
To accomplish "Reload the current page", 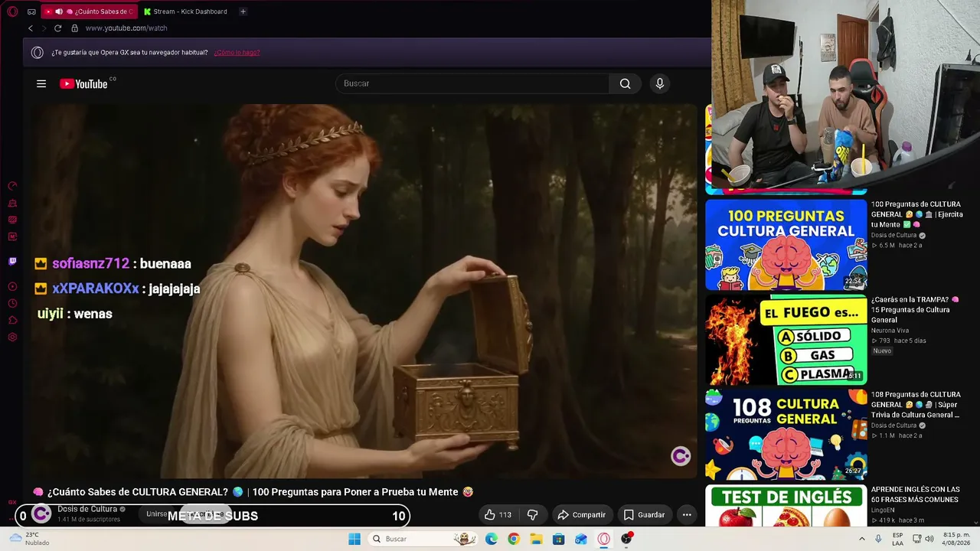I will point(57,28).
